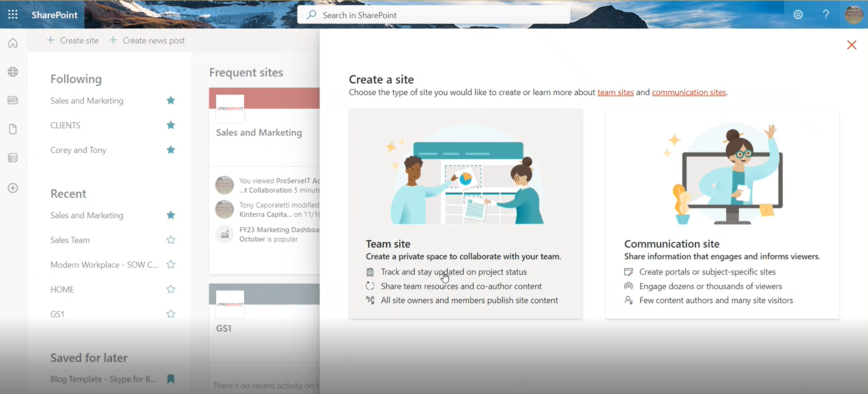The image size is (868, 394).
Task: Open Sales and Marketing frequent site card title
Action: tap(259, 133)
